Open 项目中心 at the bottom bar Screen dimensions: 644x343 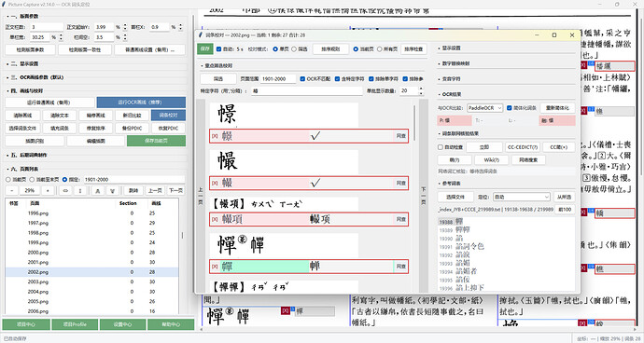point(26,324)
